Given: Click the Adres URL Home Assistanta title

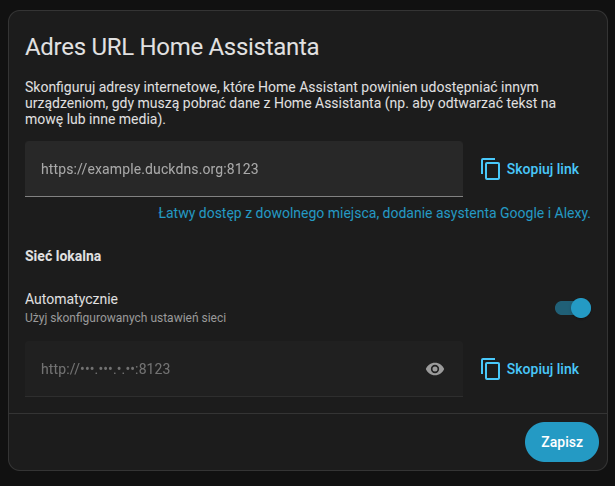Looking at the screenshot, I should 172,46.
